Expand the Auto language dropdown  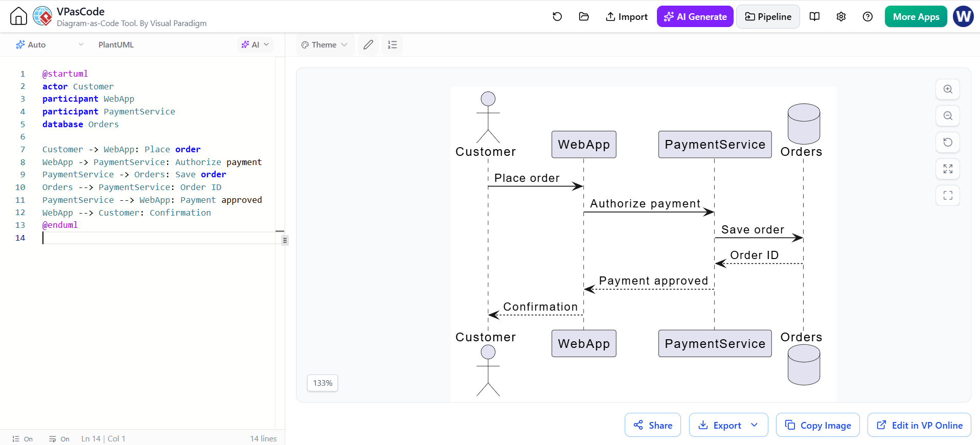tap(50, 45)
